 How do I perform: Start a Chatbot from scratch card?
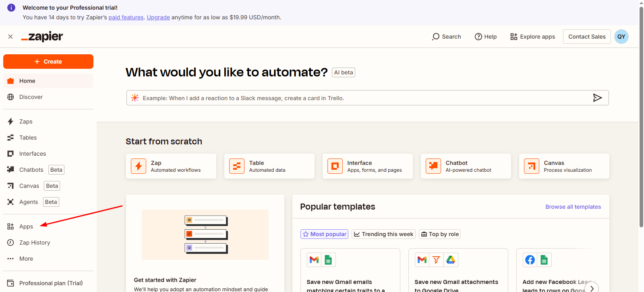[x=466, y=166]
